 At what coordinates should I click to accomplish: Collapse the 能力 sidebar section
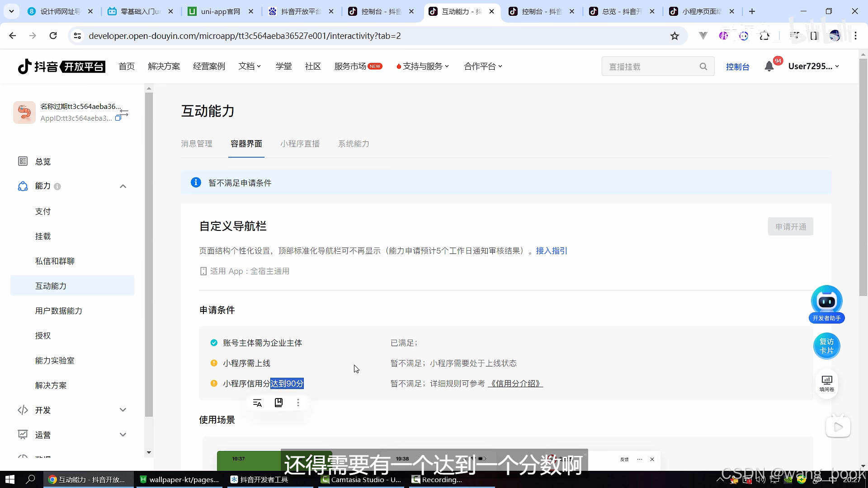[123, 186]
